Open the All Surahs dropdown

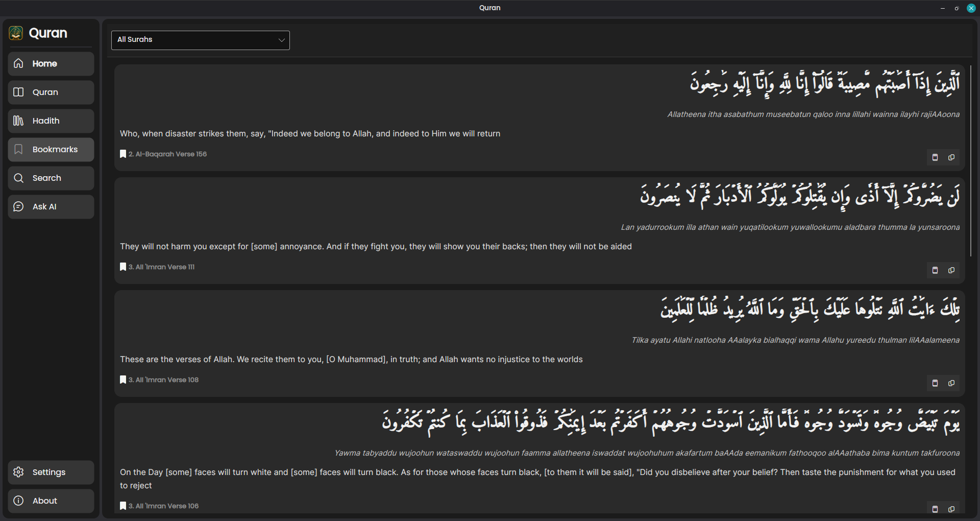(x=201, y=40)
